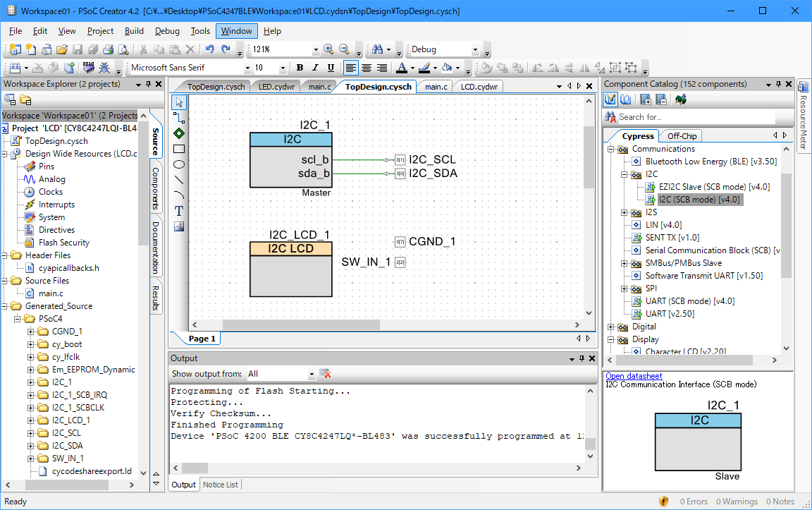Open the Open datasheet link
812x510 pixels.
[x=634, y=376]
